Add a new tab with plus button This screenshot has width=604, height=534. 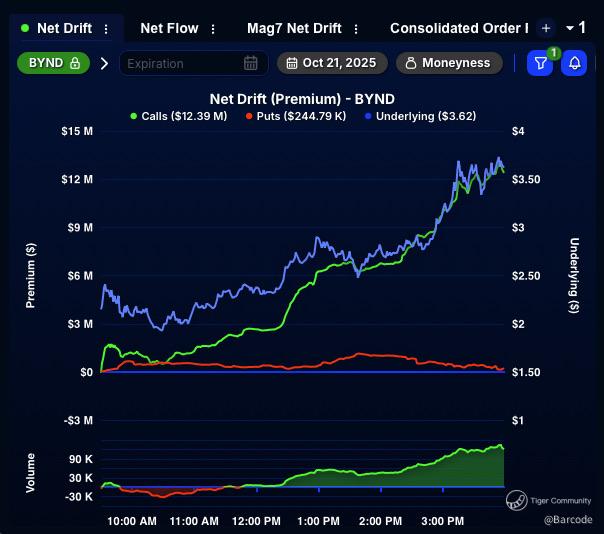(x=546, y=28)
